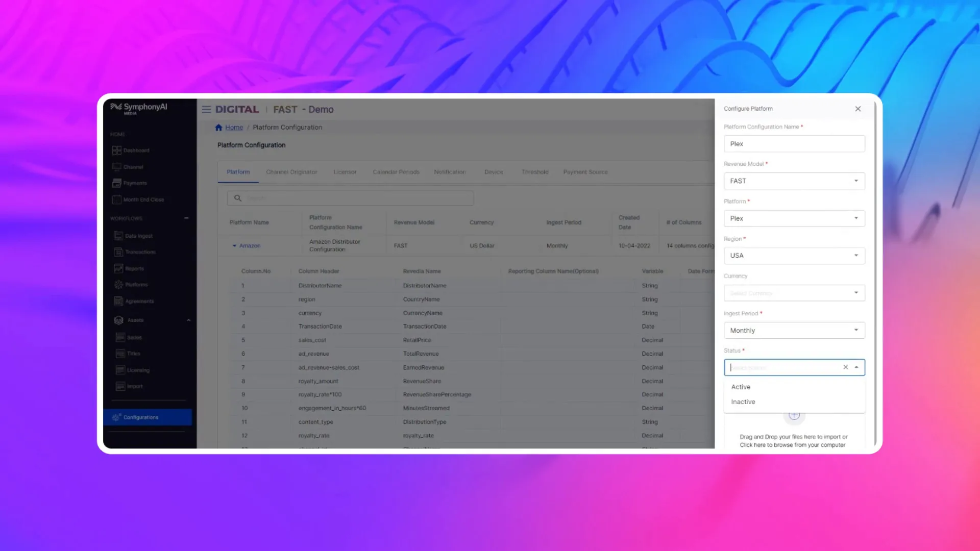
Task: Clear the Status field with X icon
Action: (x=845, y=367)
